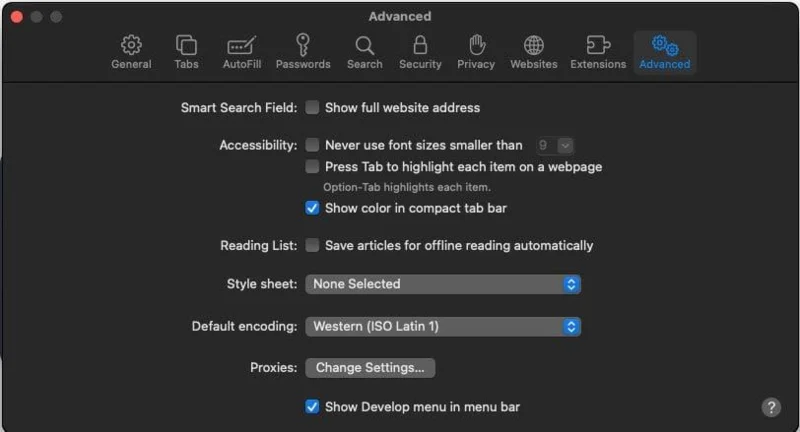The width and height of the screenshot is (800, 432).
Task: Enable Never use font sizes smaller than
Action: click(313, 145)
